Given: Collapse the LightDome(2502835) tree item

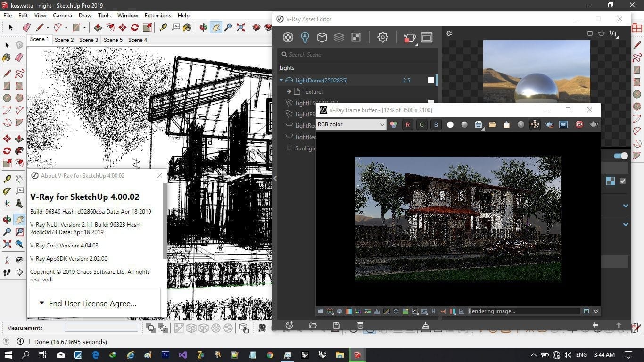Looking at the screenshot, I should [281, 80].
